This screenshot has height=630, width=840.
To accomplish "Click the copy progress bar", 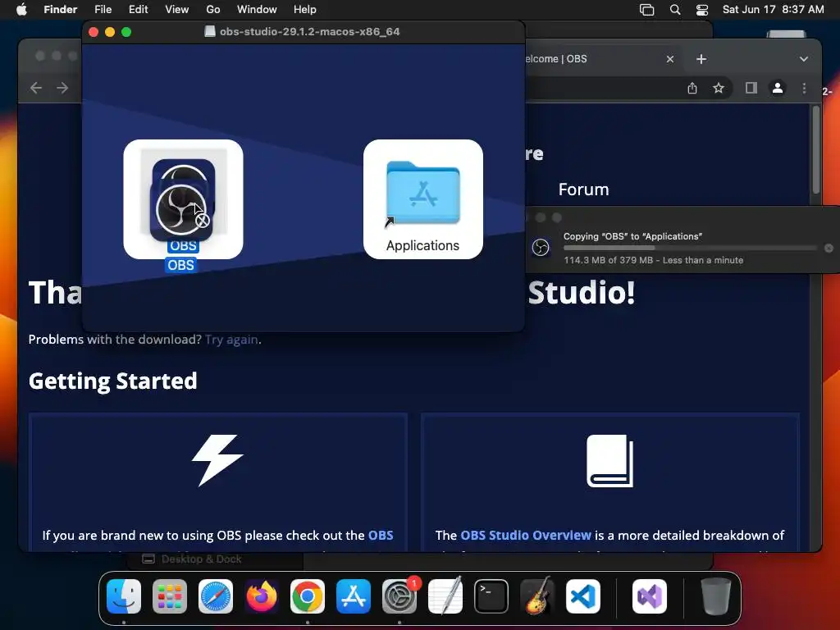I will coord(690,248).
